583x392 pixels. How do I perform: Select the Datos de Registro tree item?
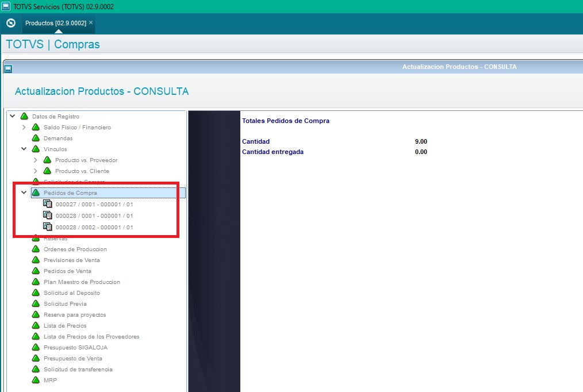[x=56, y=116]
